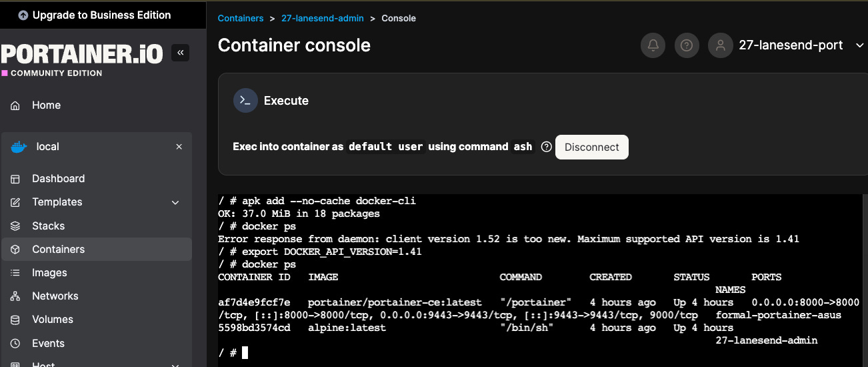Select the local environment entry
This screenshot has height=367, width=868.
pos(96,147)
